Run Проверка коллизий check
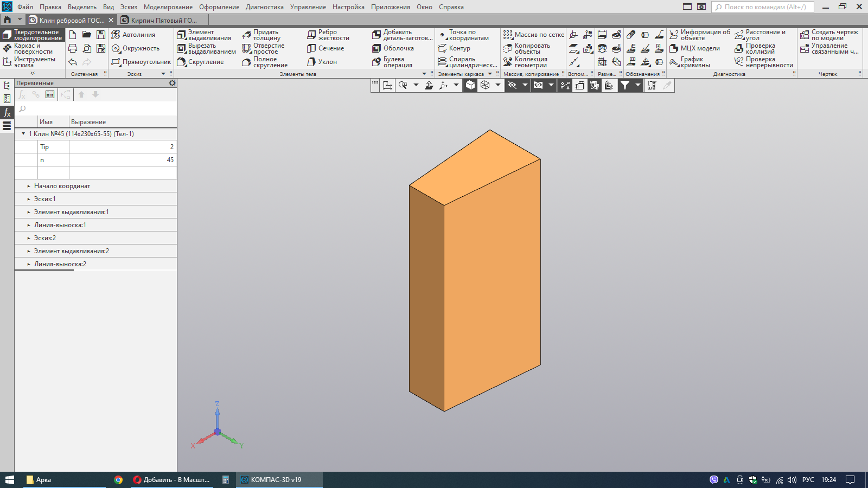The width and height of the screenshot is (868, 488). click(755, 48)
